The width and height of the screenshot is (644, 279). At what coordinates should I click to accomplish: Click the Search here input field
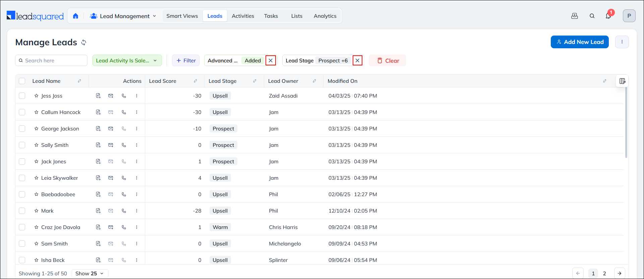54,61
